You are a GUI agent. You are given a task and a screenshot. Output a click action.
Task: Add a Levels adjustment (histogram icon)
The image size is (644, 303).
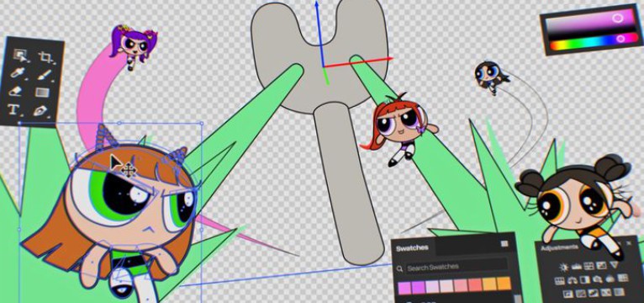coord(577,267)
